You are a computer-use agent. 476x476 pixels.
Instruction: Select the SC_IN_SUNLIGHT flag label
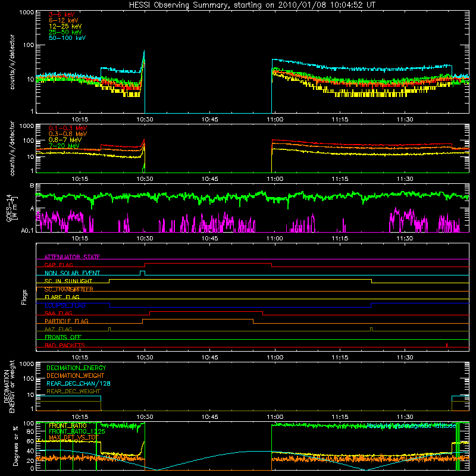point(68,281)
